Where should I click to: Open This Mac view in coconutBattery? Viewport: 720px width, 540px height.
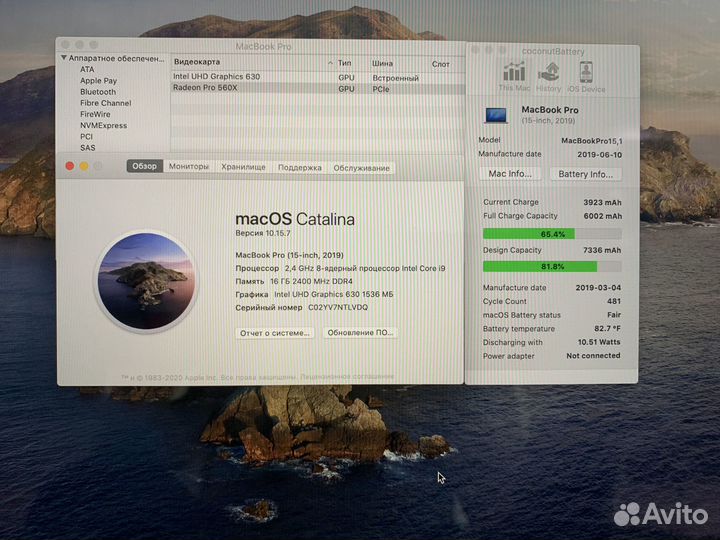coord(514,77)
